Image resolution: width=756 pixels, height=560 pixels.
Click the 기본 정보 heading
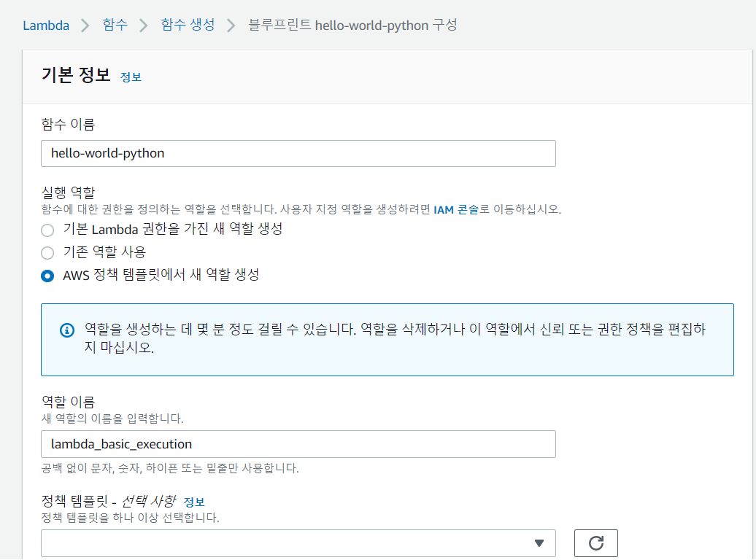click(x=76, y=75)
